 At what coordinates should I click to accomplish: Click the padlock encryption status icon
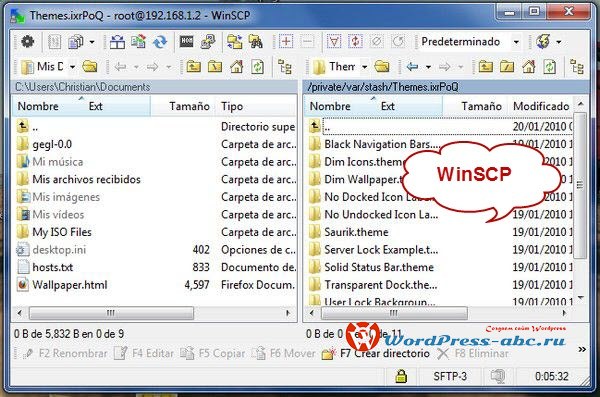401,376
